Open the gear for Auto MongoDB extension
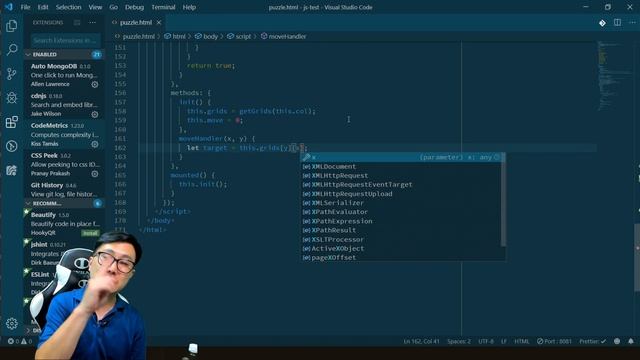 95,84
